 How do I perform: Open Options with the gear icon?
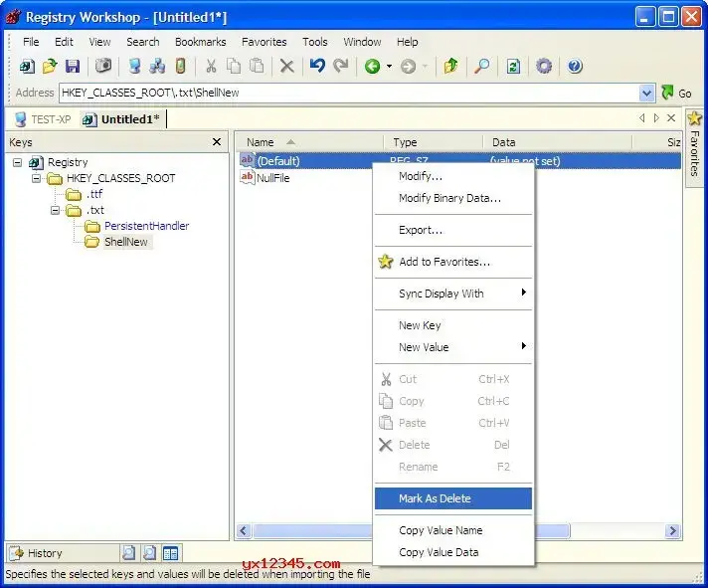pyautogui.click(x=544, y=67)
